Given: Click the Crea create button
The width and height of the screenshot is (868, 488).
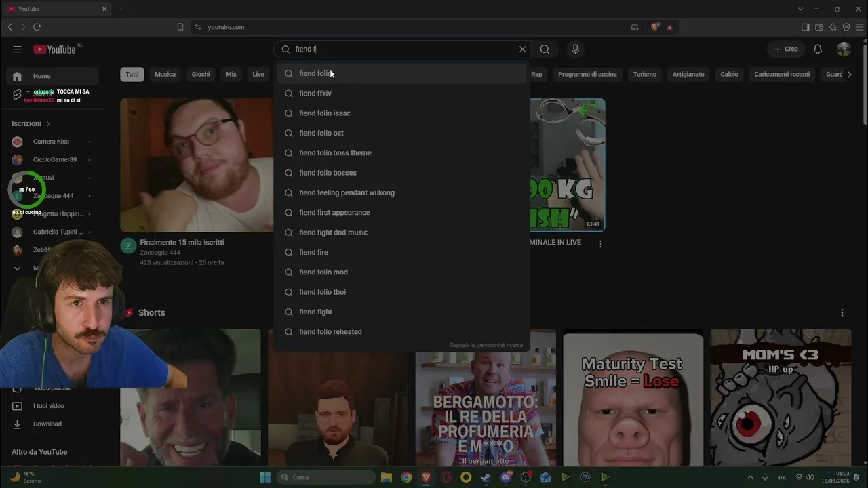Looking at the screenshot, I should coord(786,49).
